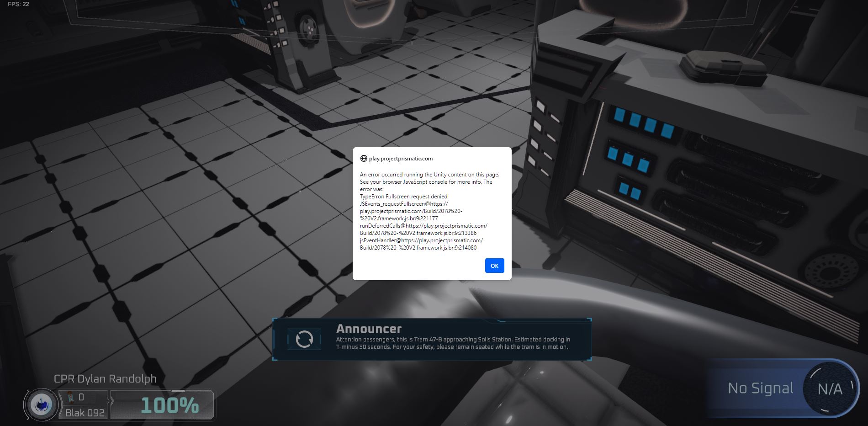Click the runDeferredCalls stack trace line
This screenshot has height=426, width=868.
pos(423,229)
